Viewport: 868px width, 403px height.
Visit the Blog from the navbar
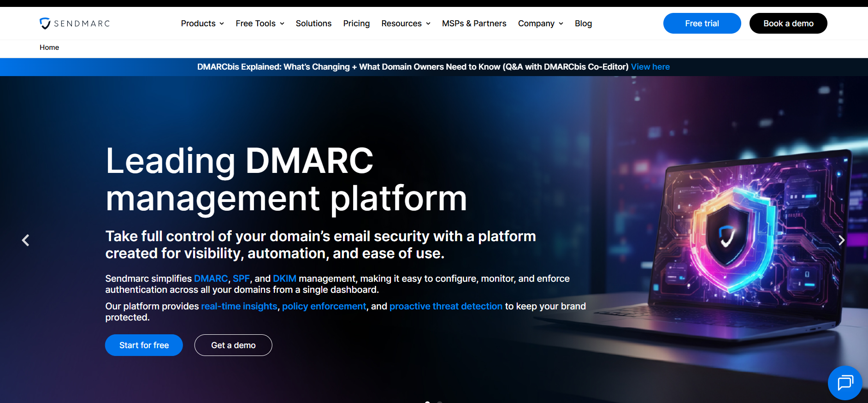[x=583, y=24]
